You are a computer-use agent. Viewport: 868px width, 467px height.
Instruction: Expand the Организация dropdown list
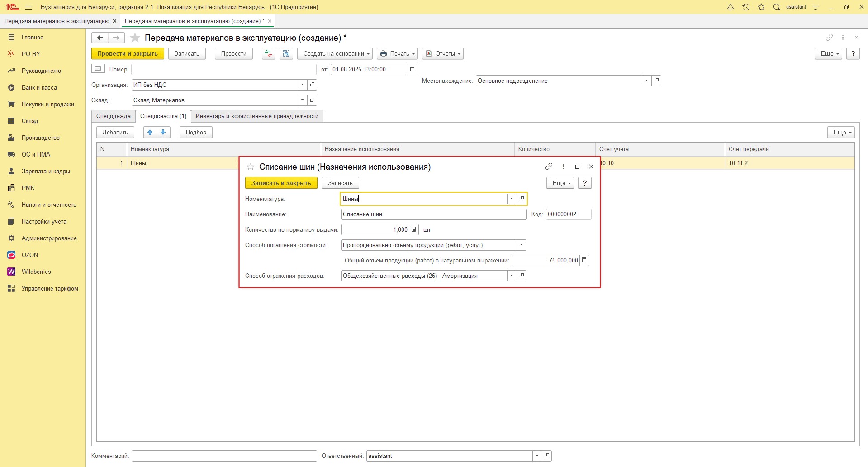(x=302, y=85)
